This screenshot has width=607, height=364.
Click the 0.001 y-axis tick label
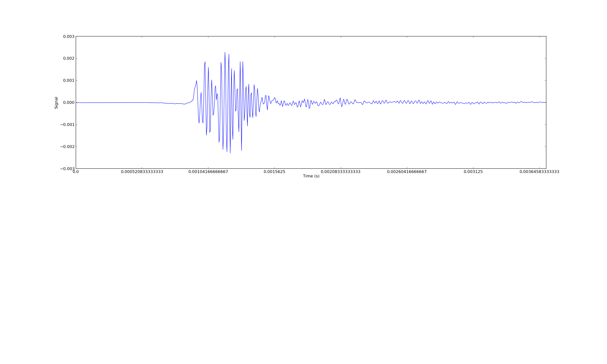[69, 81]
